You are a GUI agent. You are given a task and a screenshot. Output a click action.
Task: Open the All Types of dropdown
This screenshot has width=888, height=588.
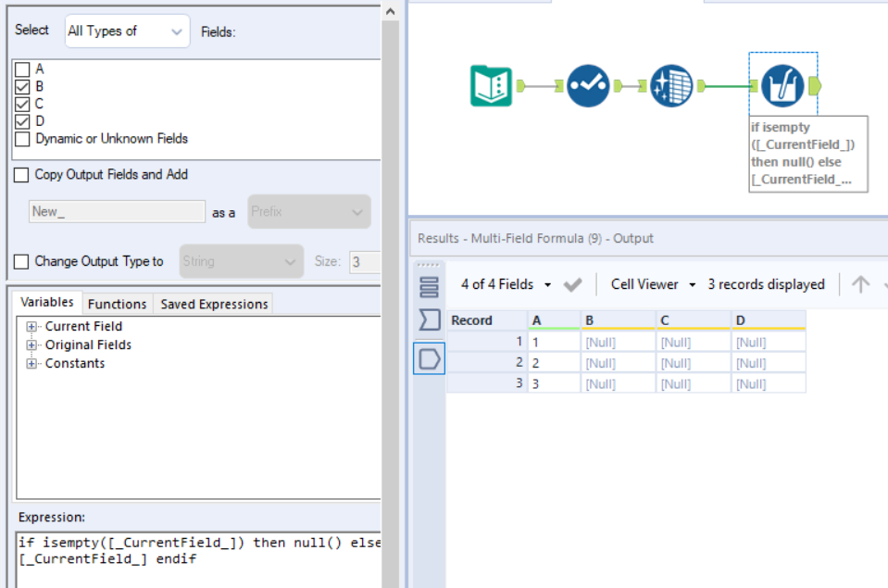click(x=128, y=31)
